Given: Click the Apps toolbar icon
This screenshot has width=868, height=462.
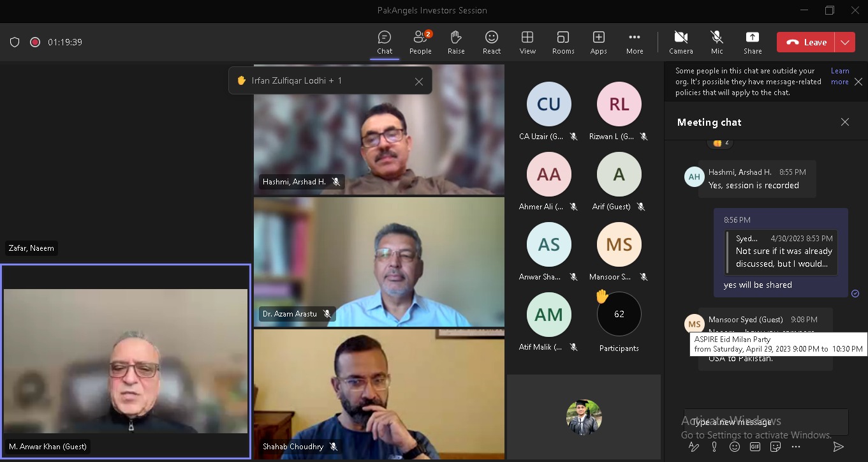Looking at the screenshot, I should click(598, 42).
